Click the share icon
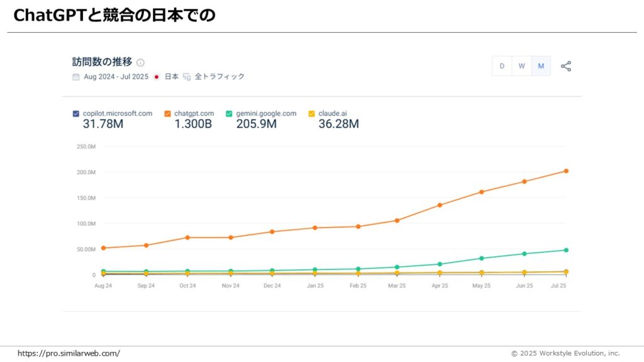Image resolution: width=644 pixels, height=362 pixels. pos(566,66)
